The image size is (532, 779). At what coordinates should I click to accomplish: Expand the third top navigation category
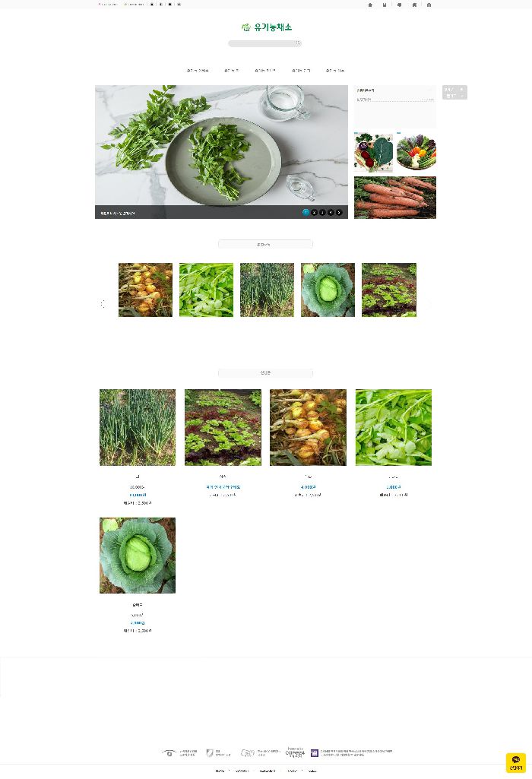point(264,71)
